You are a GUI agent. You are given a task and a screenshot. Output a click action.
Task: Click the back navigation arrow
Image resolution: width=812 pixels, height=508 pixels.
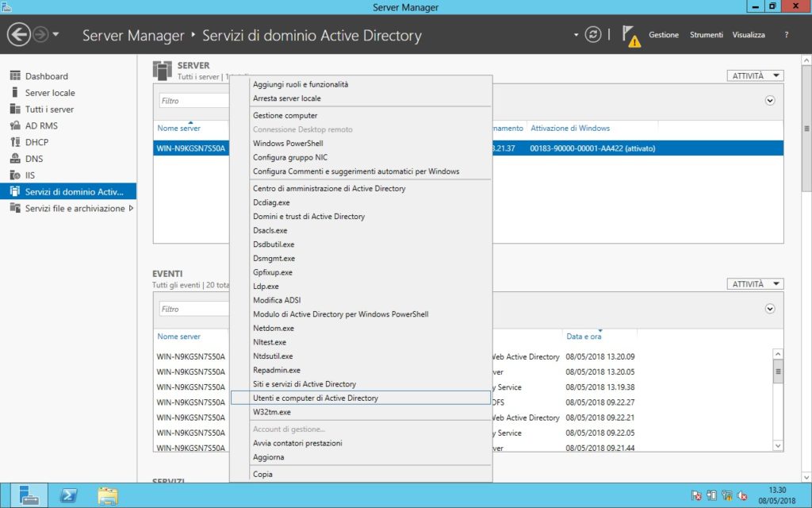click(19, 35)
